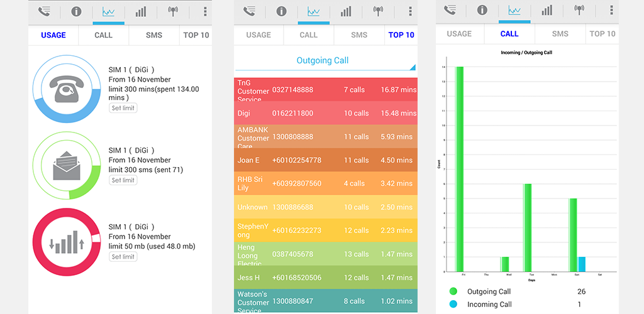Tap info icon on Top 10 screen
Viewport: 644px width, 314px height.
(281, 11)
